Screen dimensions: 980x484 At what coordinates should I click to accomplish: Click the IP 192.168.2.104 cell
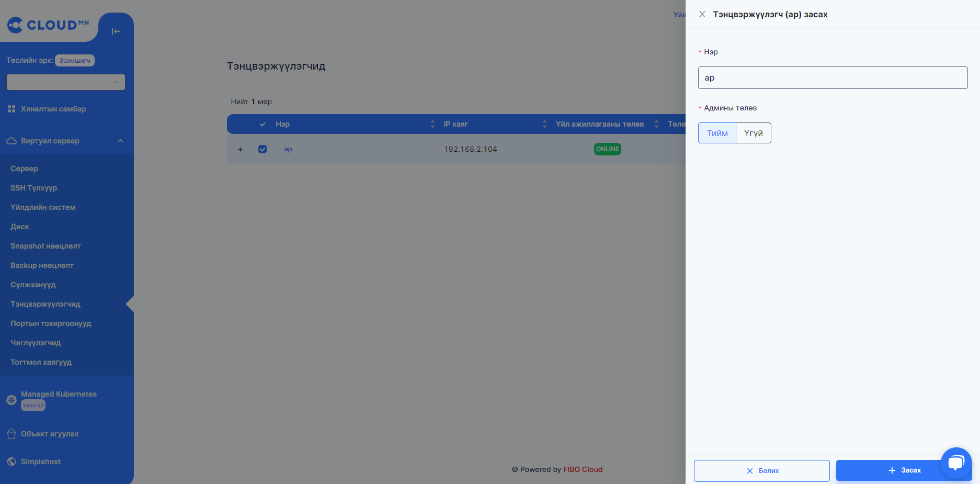(471, 149)
